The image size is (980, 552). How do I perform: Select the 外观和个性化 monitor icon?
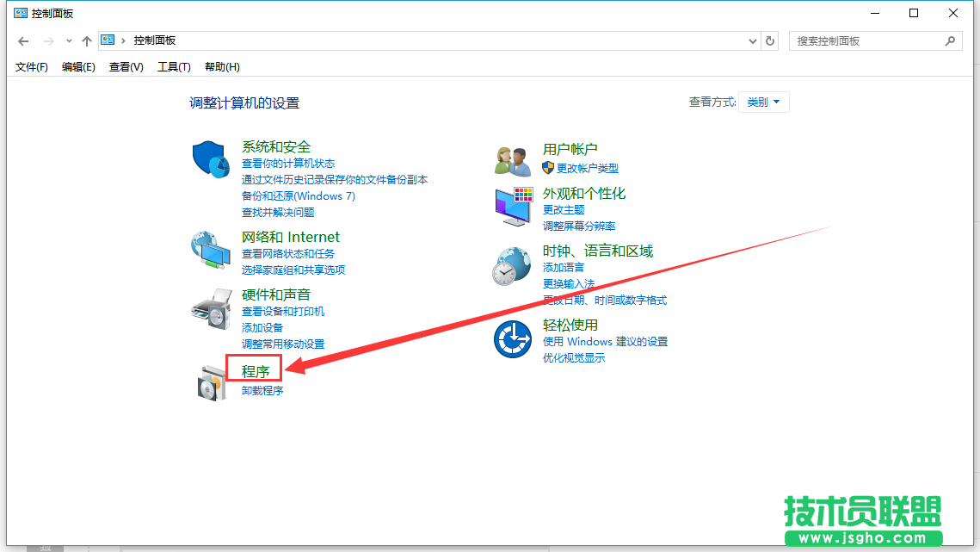click(x=512, y=207)
